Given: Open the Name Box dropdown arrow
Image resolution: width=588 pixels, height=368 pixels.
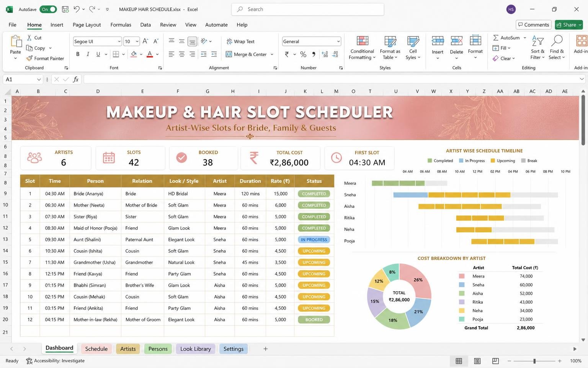Looking at the screenshot, I should 39,79.
